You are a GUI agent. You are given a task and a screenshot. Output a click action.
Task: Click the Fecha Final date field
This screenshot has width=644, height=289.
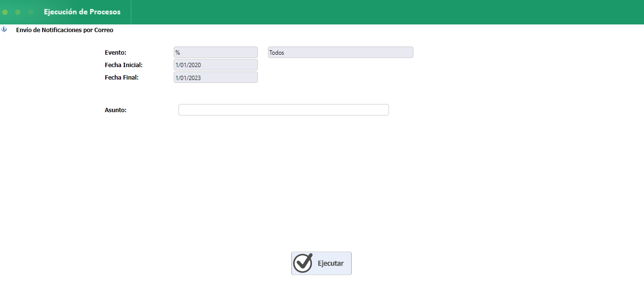(216, 77)
